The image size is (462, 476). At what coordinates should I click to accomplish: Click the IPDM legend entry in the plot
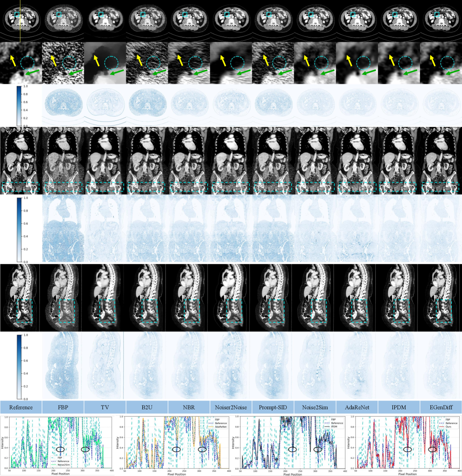tap(331, 426)
